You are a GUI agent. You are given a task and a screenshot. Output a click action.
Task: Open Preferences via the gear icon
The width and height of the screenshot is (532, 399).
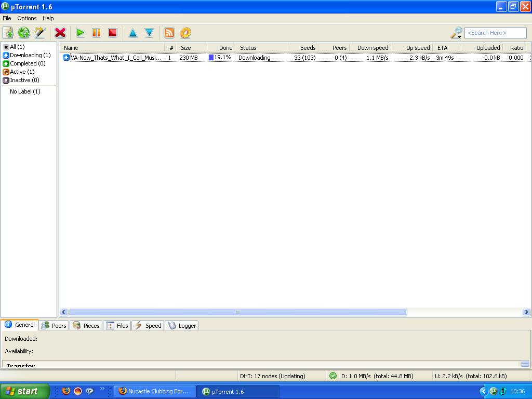[185, 33]
